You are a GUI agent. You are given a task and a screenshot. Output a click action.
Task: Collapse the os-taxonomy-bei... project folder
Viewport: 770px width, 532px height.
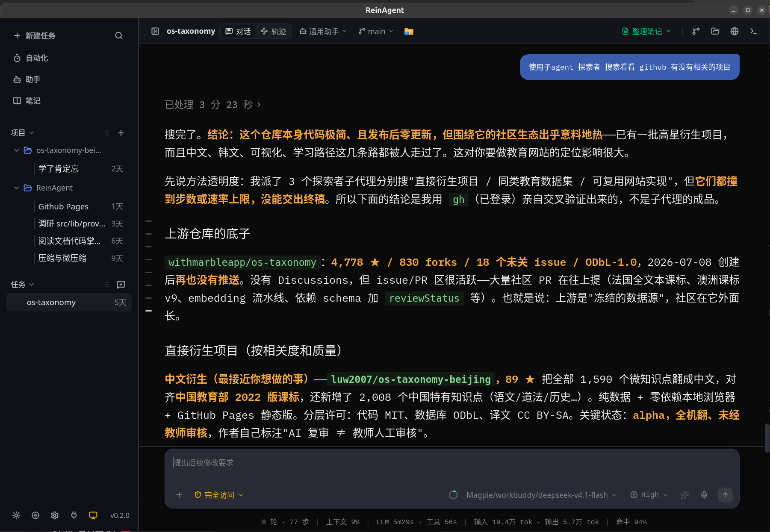click(17, 150)
